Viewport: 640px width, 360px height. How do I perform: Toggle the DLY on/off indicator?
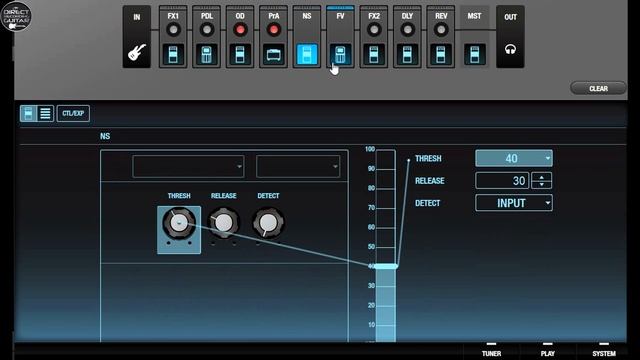(x=407, y=30)
